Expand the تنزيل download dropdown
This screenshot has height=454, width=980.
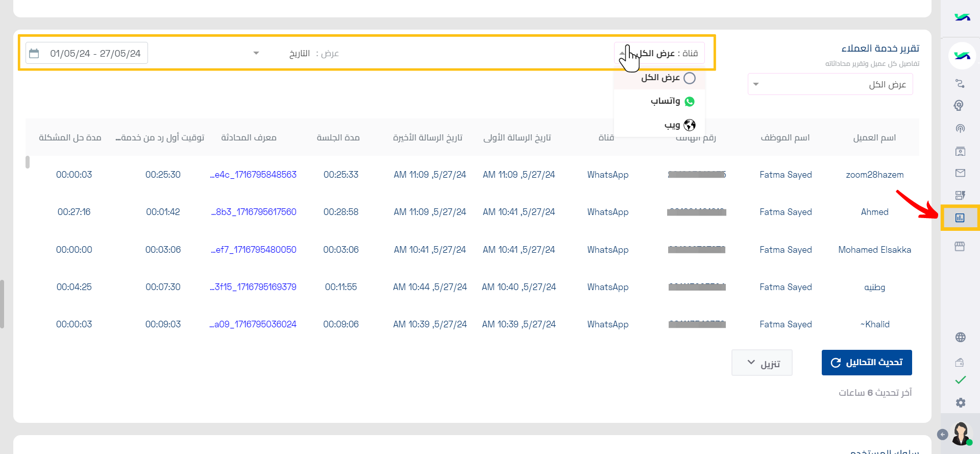[762, 363]
